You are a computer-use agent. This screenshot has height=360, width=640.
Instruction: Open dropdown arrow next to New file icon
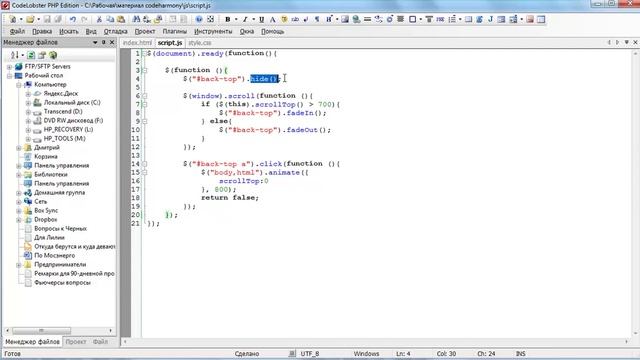[x=21, y=19]
